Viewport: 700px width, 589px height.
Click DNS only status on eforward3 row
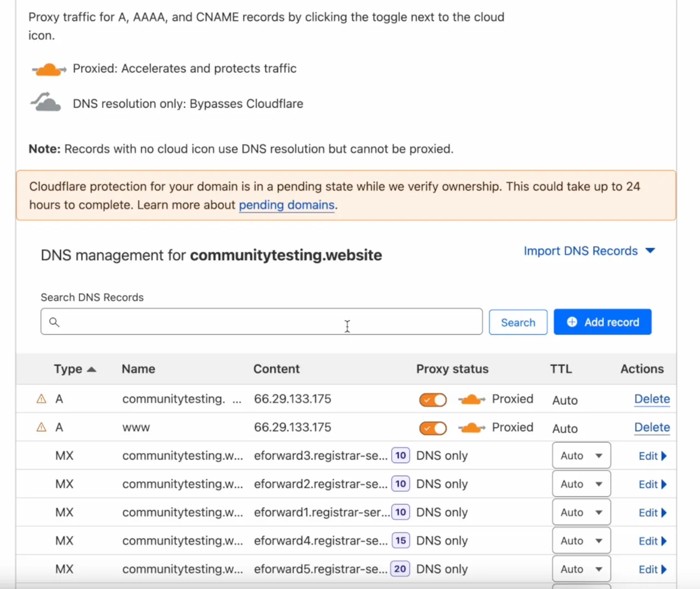point(442,456)
